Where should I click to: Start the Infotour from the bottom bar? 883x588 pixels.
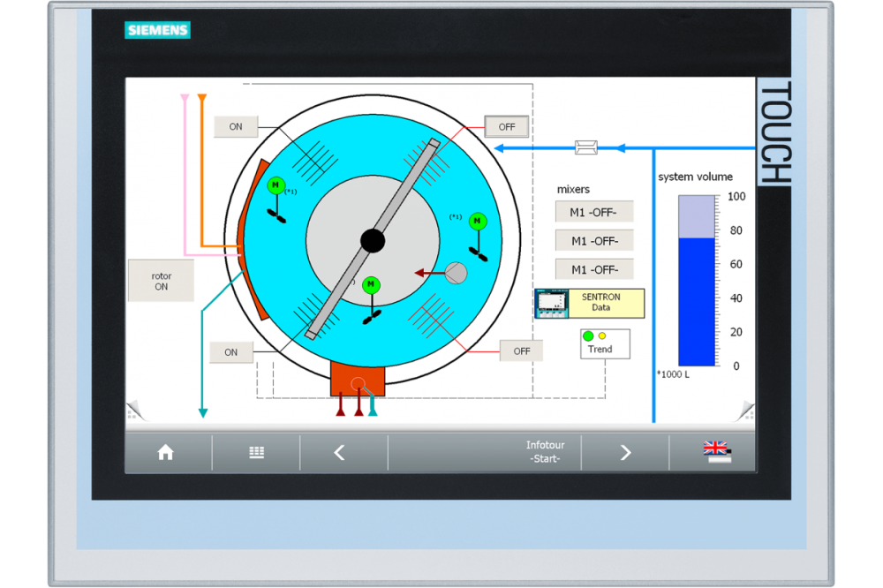[545, 452]
